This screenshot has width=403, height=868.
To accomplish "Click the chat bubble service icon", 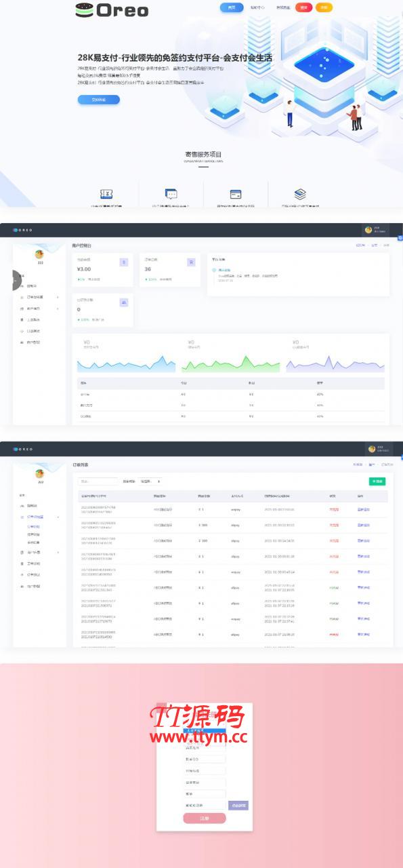I will click(x=171, y=194).
